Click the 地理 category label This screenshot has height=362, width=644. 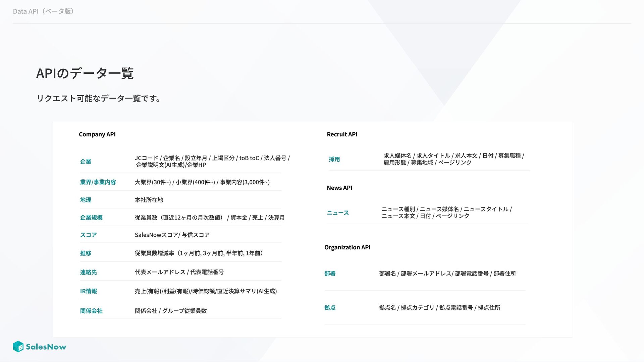pos(86,200)
